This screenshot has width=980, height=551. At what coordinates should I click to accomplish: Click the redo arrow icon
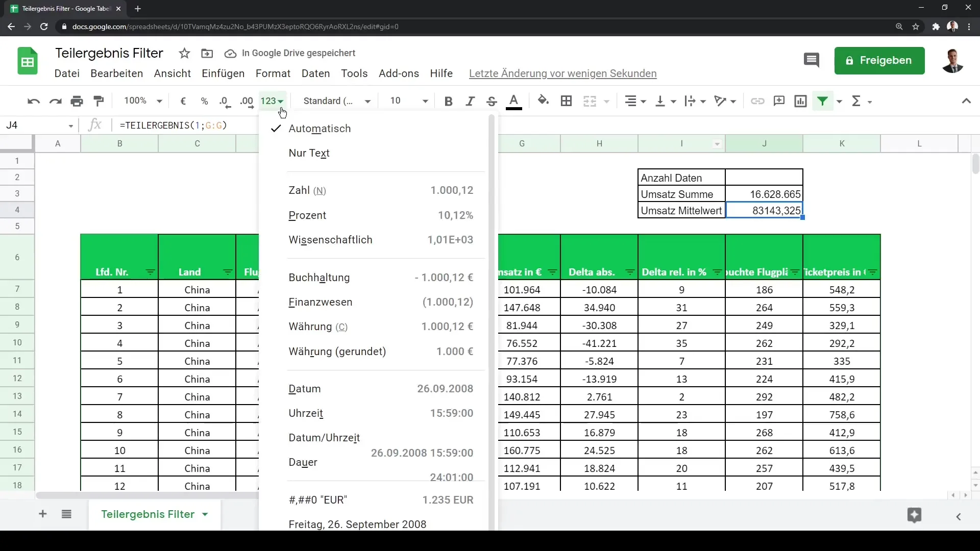point(55,102)
